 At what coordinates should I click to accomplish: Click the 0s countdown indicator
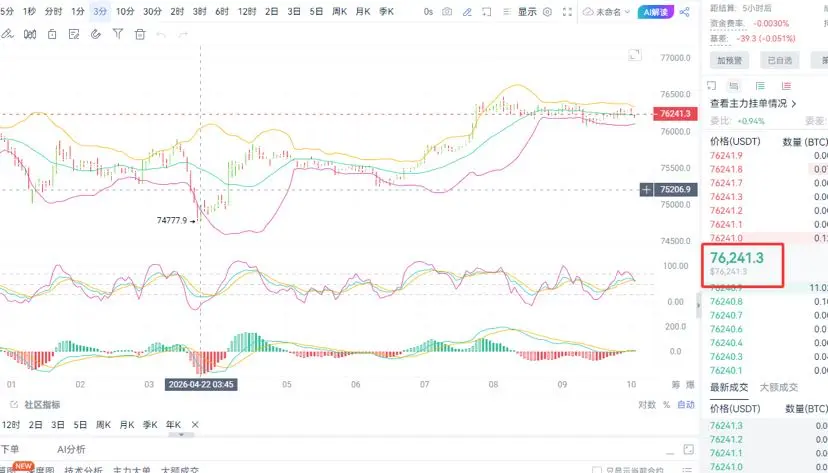pos(428,12)
